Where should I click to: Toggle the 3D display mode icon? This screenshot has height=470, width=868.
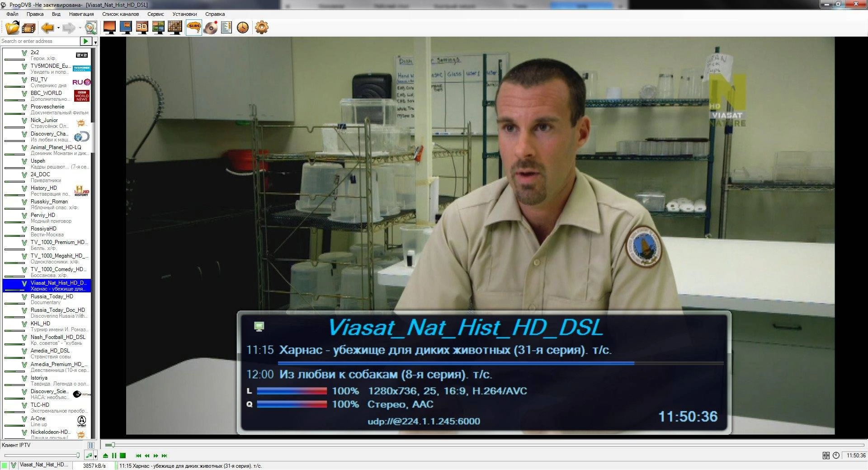(142, 28)
